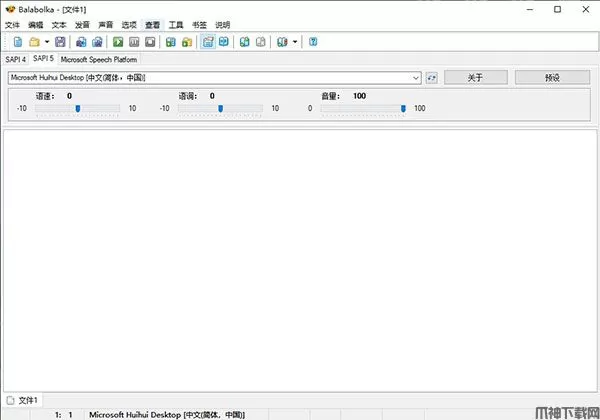Click the Help question mark toolbar icon
The height and width of the screenshot is (420, 600).
click(313, 42)
